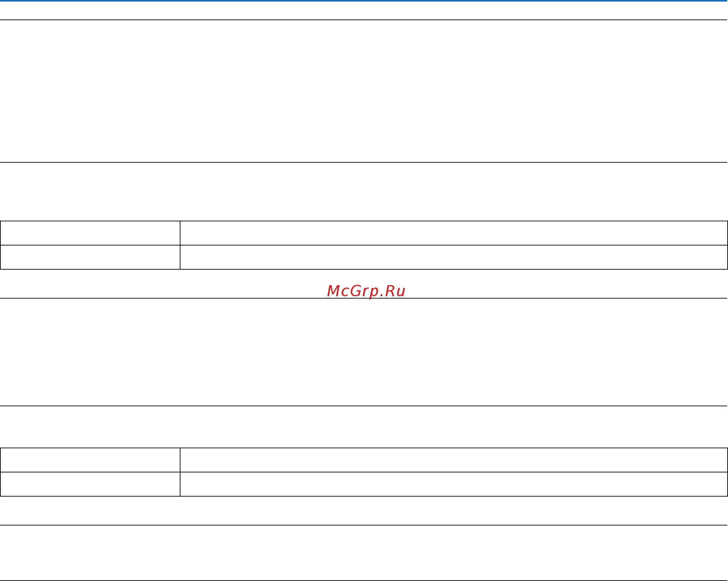Select the upper table's bottom-right wide cell
This screenshot has height=581, width=728.
coord(454,257)
